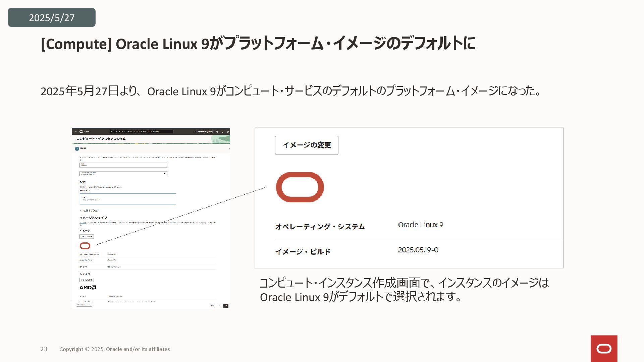
Task: Click the large イメージの変更 button
Action: click(307, 145)
